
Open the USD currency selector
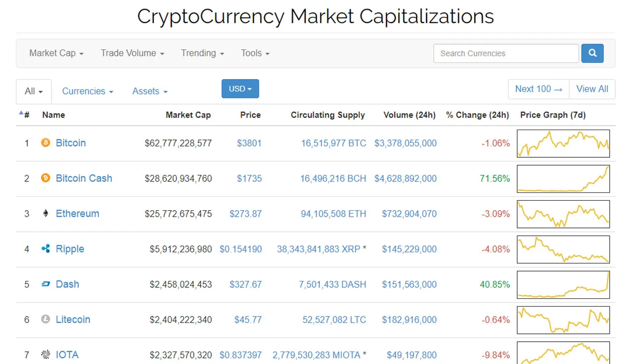(240, 89)
